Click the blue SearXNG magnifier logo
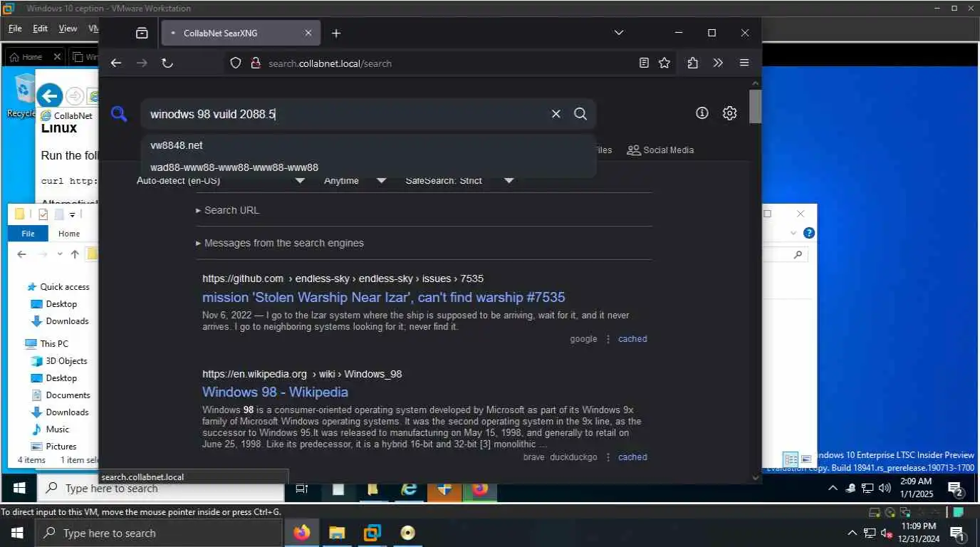Image resolution: width=980 pixels, height=547 pixels. tap(119, 114)
